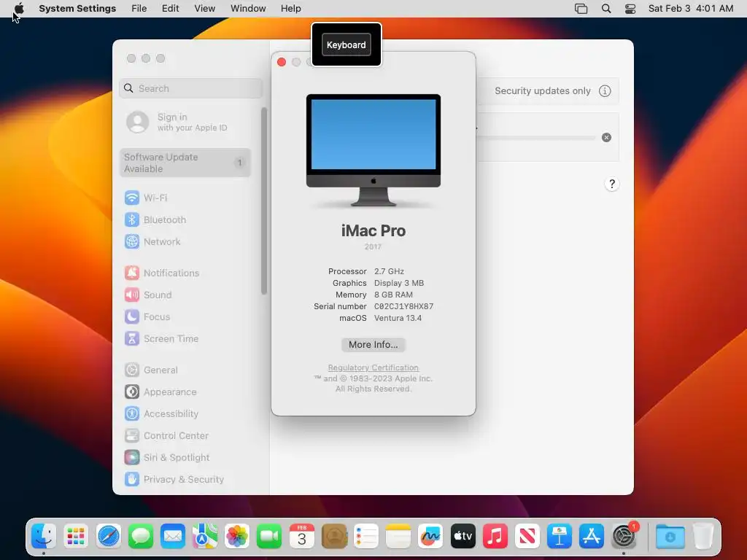747x560 pixels.
Task: Open Apple TV from the Dock
Action: coord(462,536)
